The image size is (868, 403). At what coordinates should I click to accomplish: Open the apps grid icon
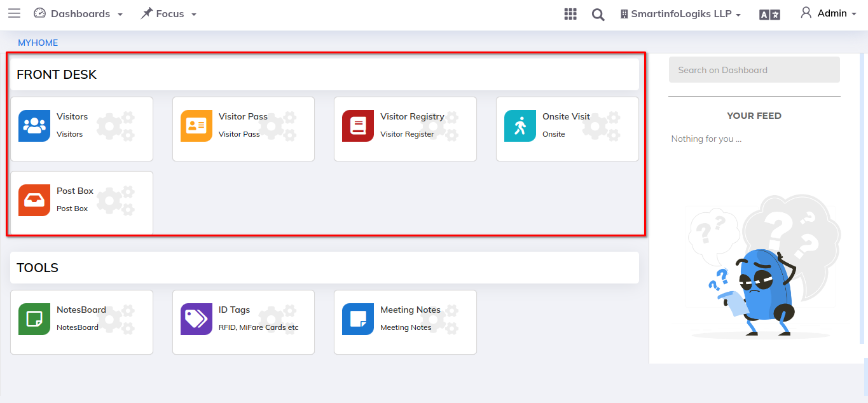click(570, 13)
